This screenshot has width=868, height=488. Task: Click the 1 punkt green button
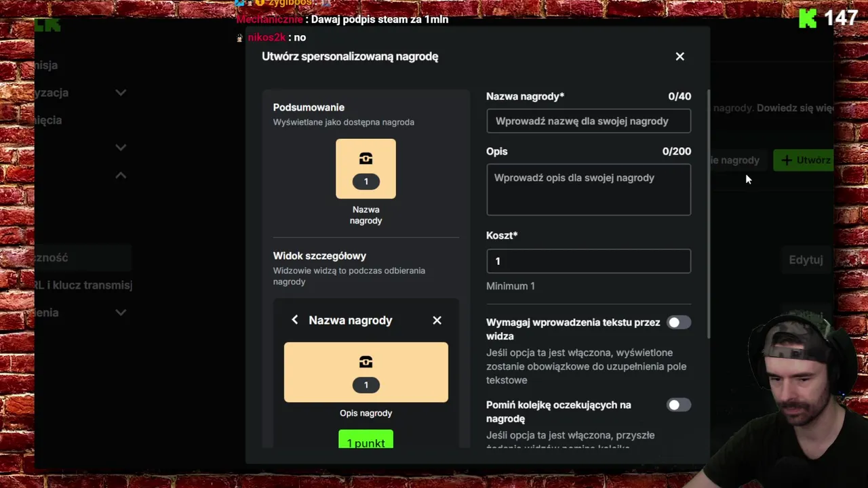pyautogui.click(x=366, y=439)
